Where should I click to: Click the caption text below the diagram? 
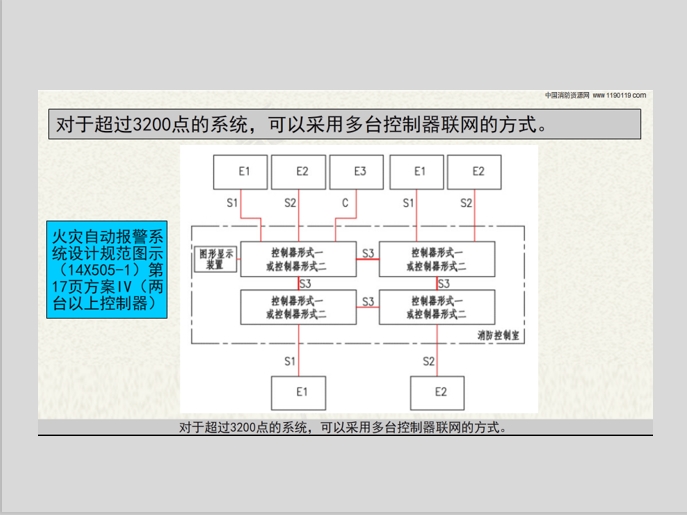point(344,427)
